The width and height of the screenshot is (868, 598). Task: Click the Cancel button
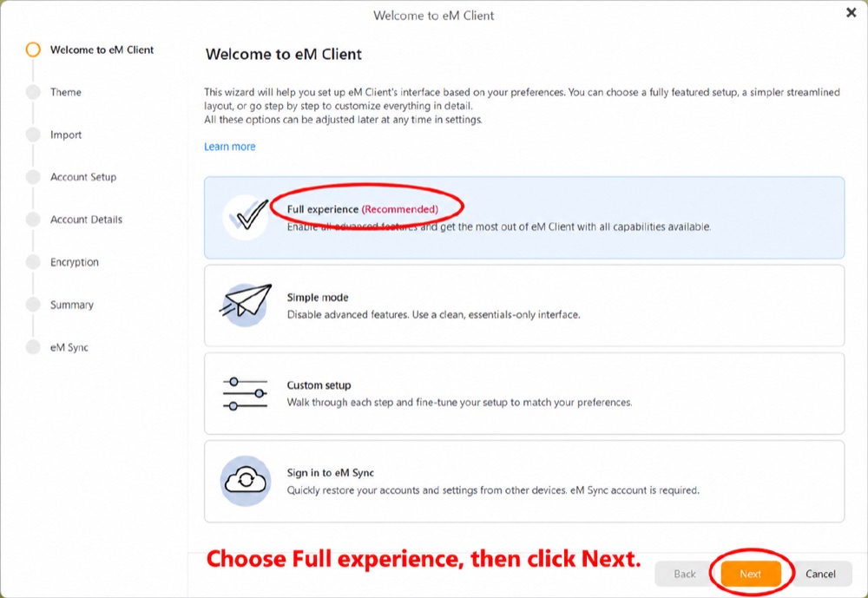point(820,575)
